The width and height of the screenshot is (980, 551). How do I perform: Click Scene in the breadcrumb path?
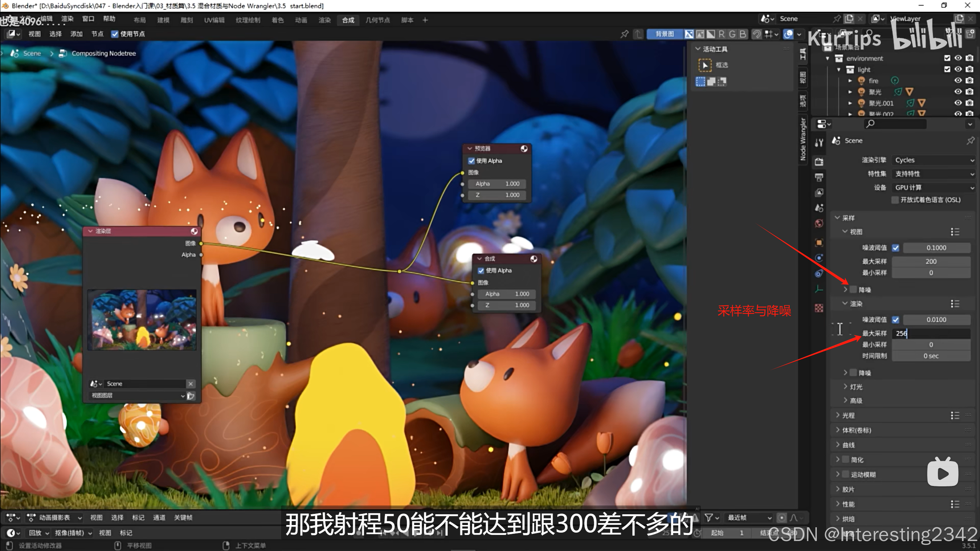pyautogui.click(x=32, y=53)
